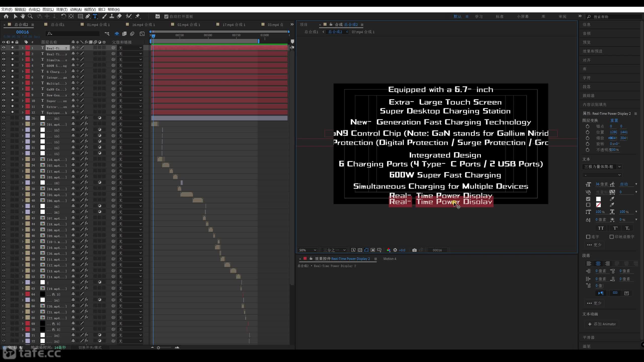
Task: Select the Hand tool
Action: click(x=23, y=16)
